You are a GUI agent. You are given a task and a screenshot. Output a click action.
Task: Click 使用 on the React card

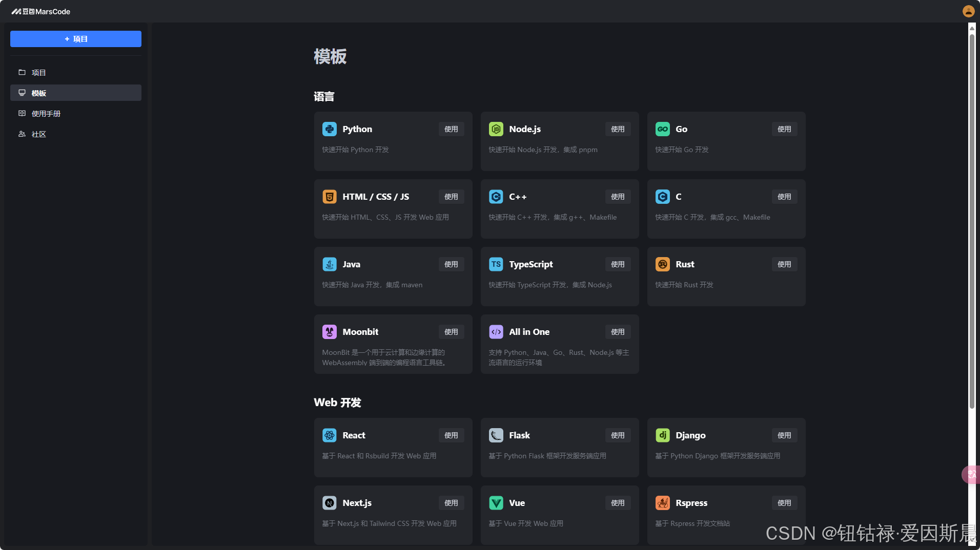coord(451,435)
